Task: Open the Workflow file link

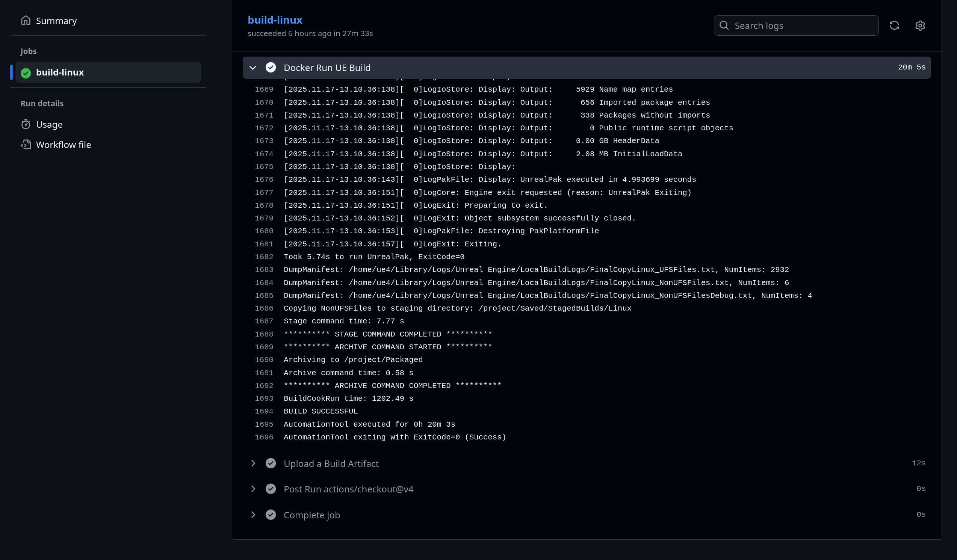Action: coord(63,145)
